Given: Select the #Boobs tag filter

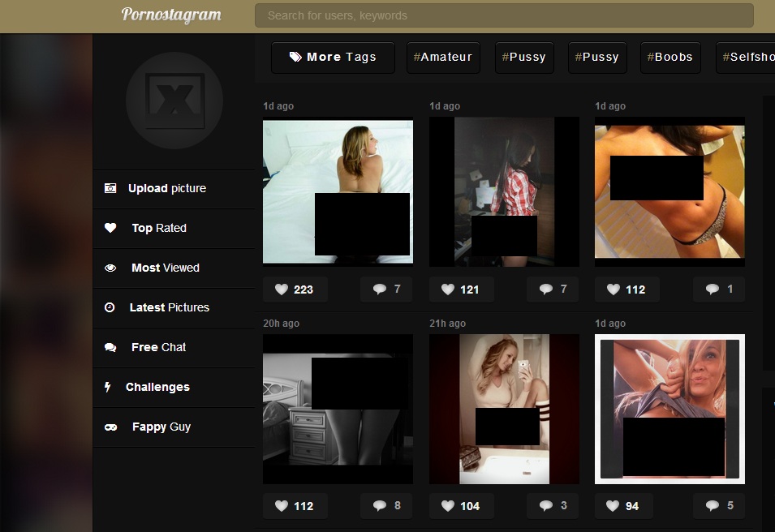Looking at the screenshot, I should click(x=670, y=58).
